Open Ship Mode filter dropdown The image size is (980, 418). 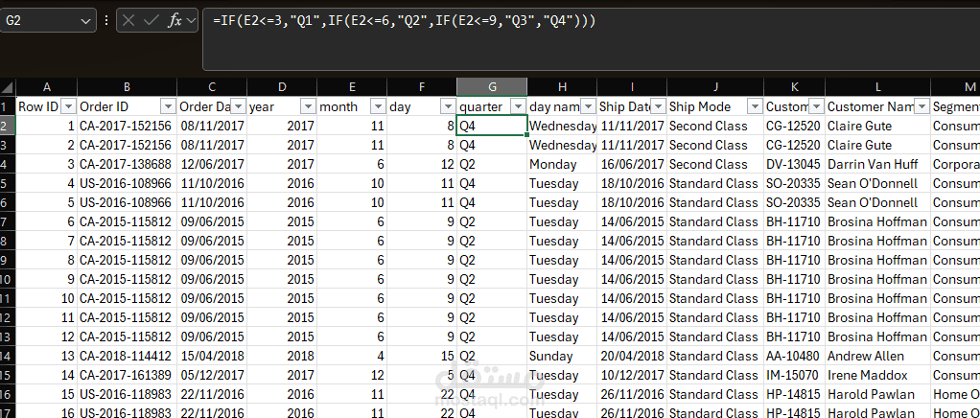point(755,106)
